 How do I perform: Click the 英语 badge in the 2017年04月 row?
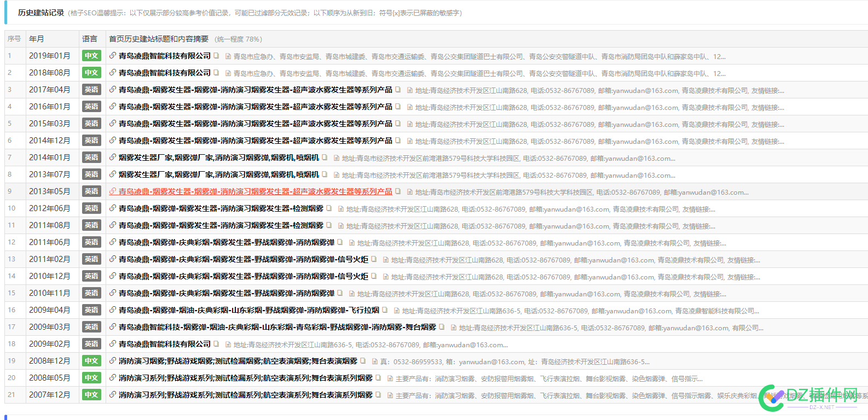[x=91, y=90]
